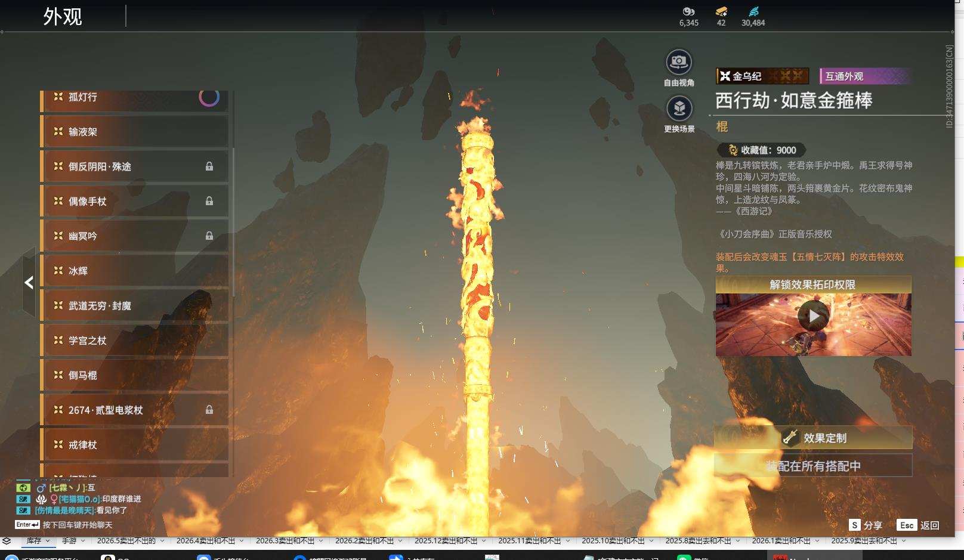This screenshot has width=964, height=560.
Task: Open the 2026.2卖出和不出 sheet tab
Action: point(364,541)
